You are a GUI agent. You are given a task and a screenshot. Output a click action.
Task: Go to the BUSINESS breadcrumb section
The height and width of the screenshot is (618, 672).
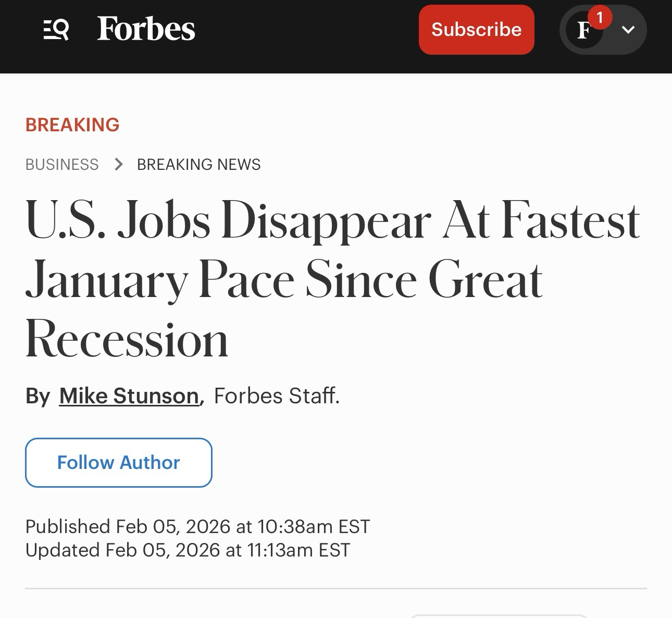point(62,165)
